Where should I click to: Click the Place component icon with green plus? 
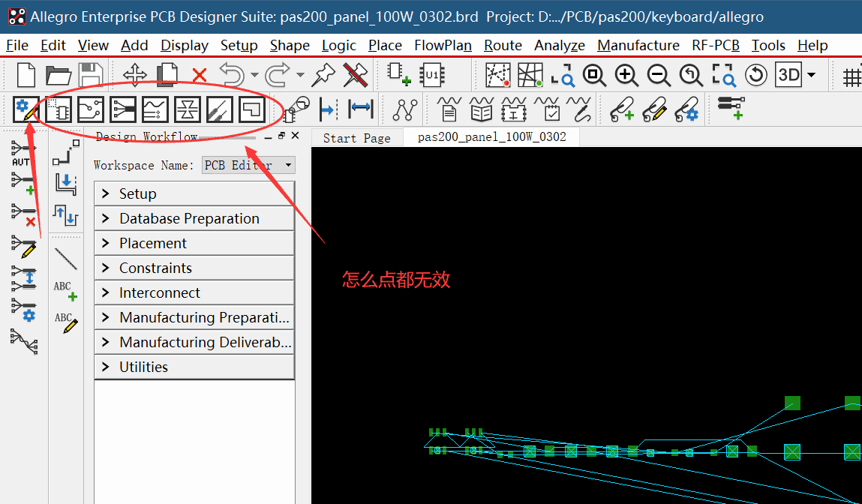click(399, 75)
